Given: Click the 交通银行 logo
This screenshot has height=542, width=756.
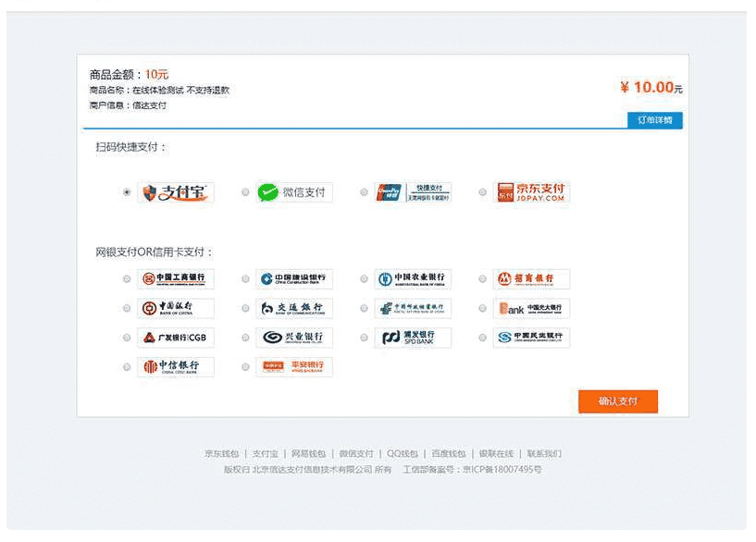Looking at the screenshot, I should point(294,308).
